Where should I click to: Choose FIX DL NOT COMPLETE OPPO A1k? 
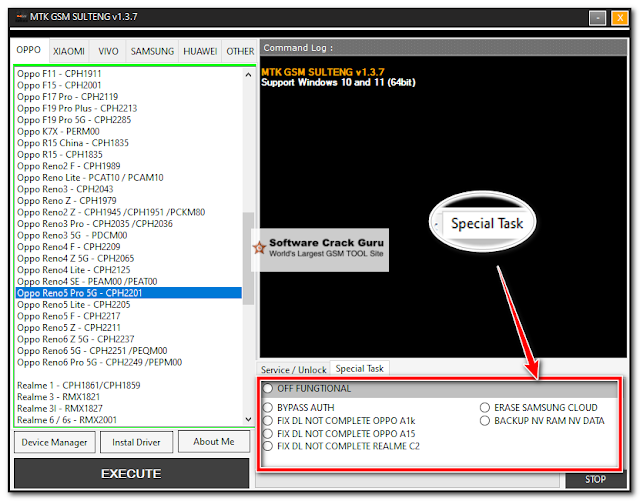coord(268,421)
